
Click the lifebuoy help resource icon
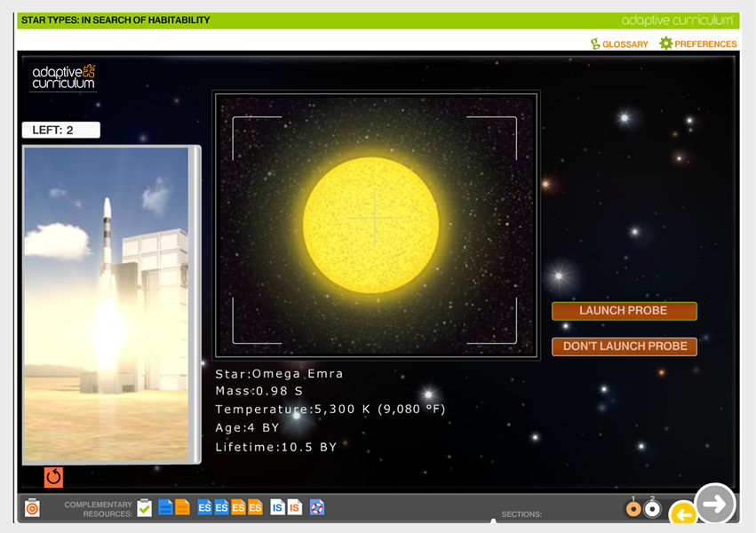[x=317, y=508]
